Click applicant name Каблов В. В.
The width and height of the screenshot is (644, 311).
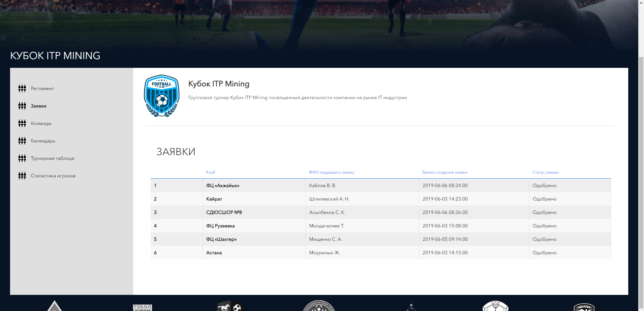[x=323, y=185]
